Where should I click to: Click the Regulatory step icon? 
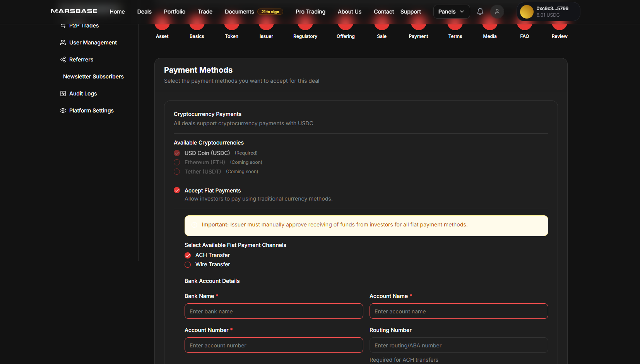pyautogui.click(x=305, y=24)
